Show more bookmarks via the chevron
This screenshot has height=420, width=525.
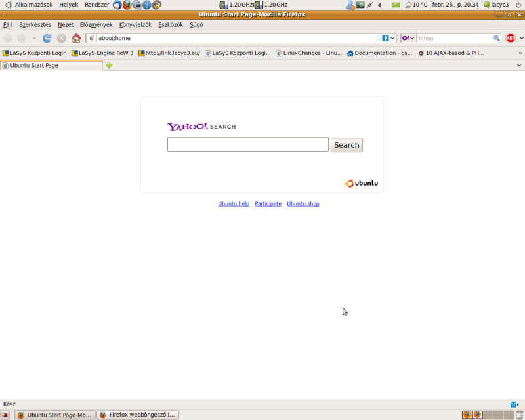(520, 53)
